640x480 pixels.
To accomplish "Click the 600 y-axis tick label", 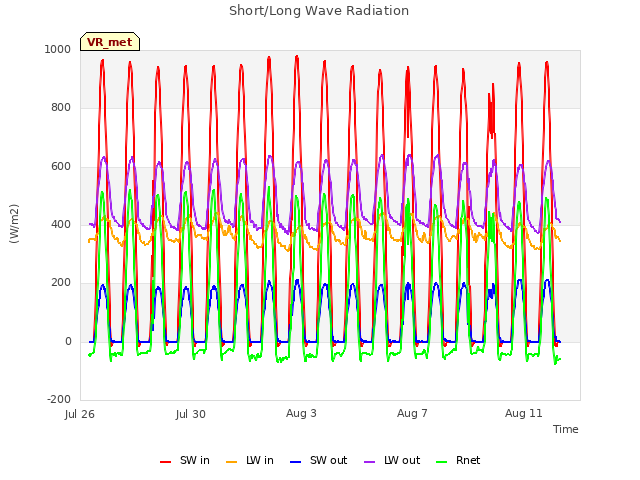I will [x=61, y=167].
